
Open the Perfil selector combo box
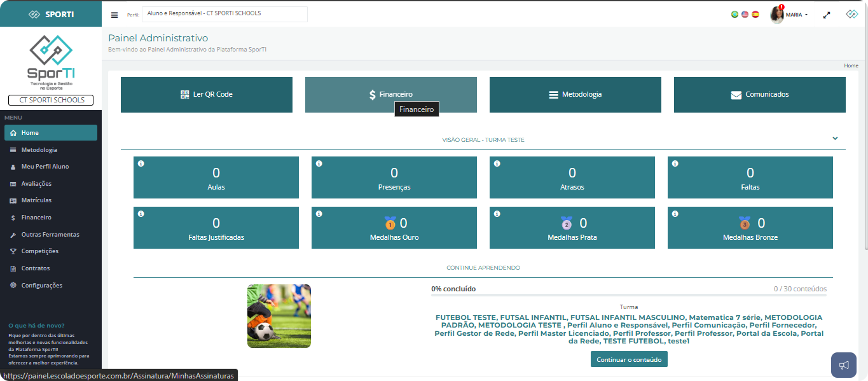tap(224, 14)
